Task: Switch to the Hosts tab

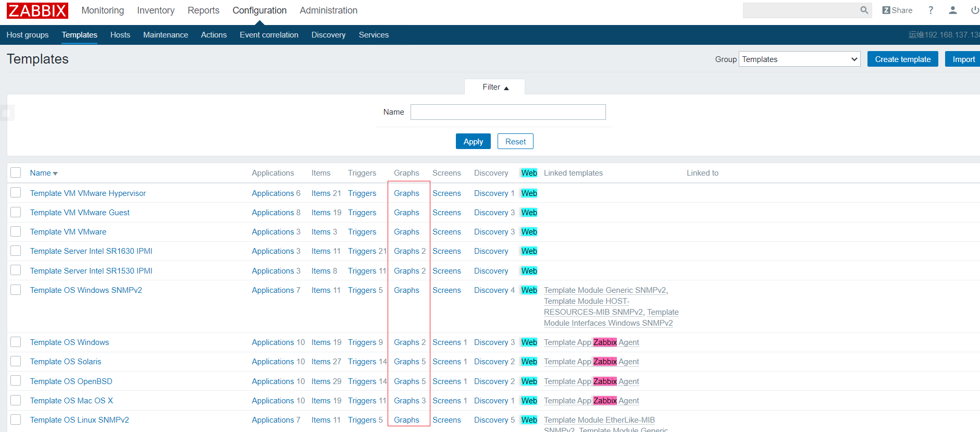Action: coord(120,35)
